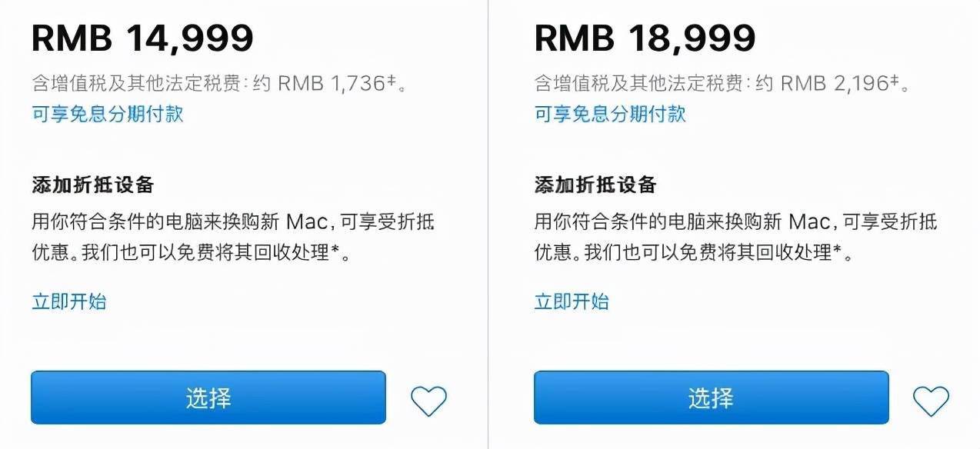The height and width of the screenshot is (449, 980).
Task: Click 选择 button for the RMB 18,999 Mac
Action: click(711, 397)
